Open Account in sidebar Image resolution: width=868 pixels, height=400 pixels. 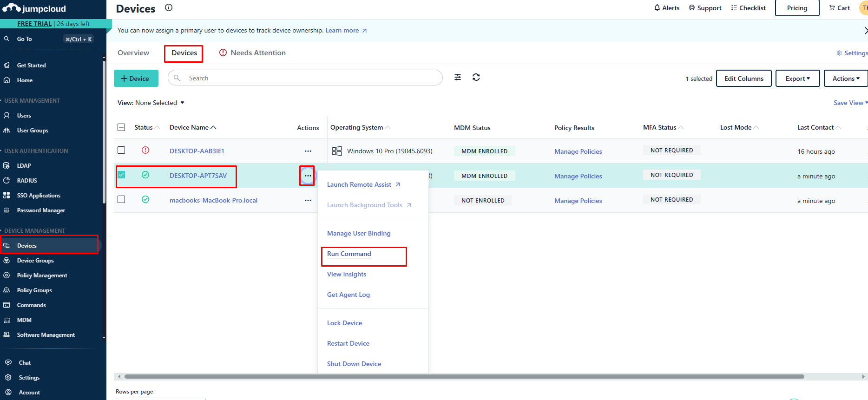[x=29, y=393]
